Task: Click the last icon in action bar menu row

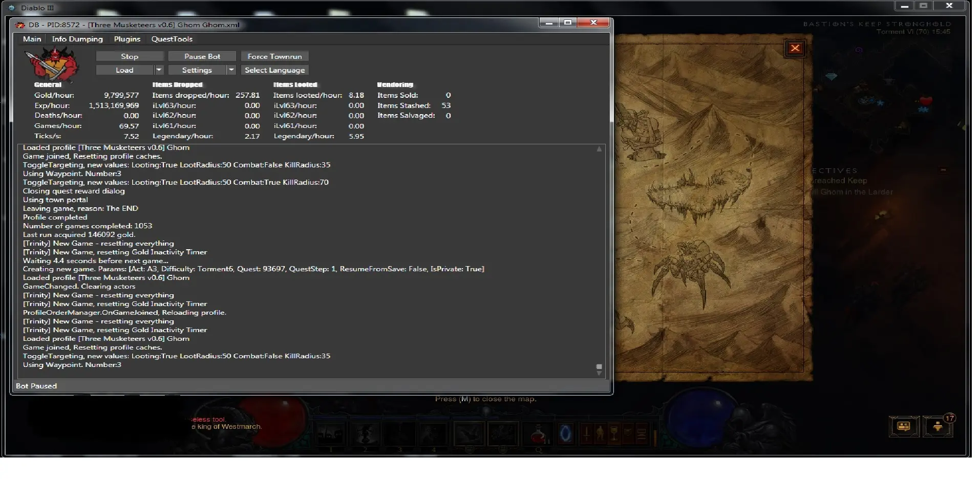Action: coord(641,434)
